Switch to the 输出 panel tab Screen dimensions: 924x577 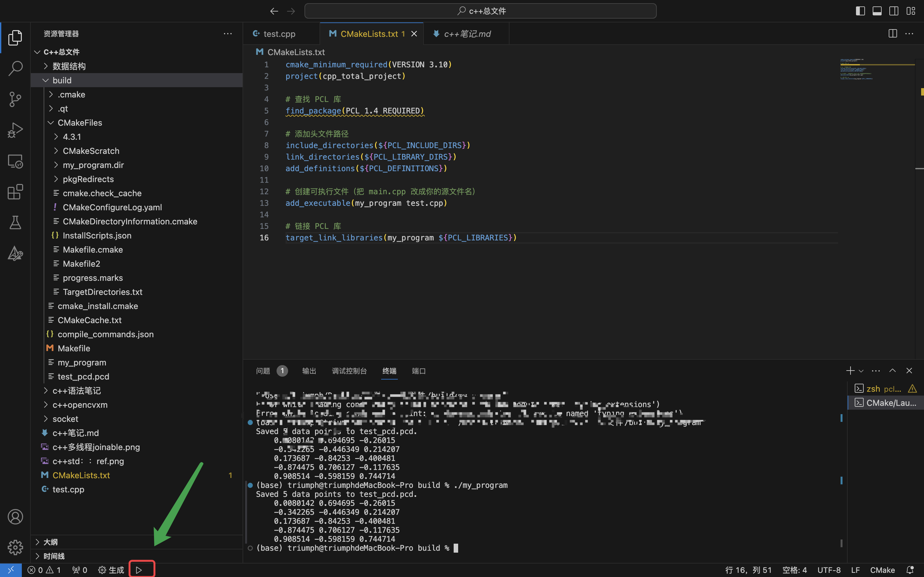pos(309,371)
